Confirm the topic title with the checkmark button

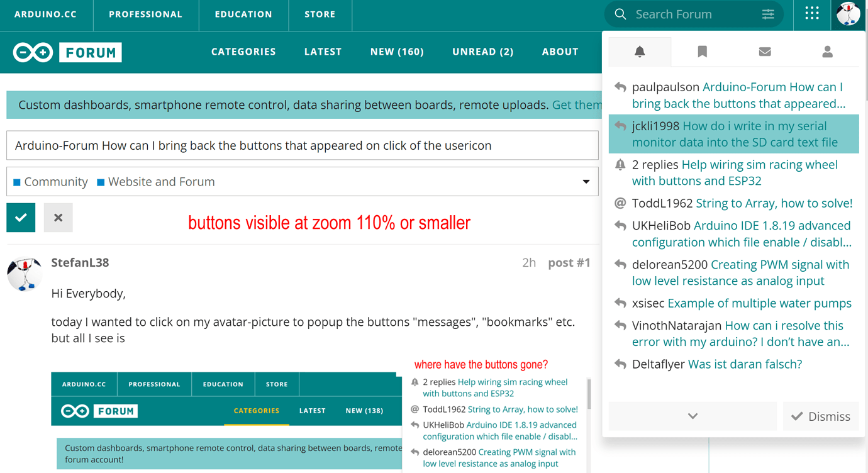pyautogui.click(x=20, y=217)
